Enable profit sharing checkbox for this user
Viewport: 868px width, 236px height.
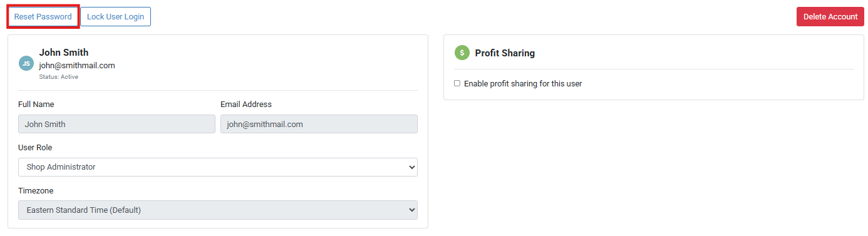457,83
